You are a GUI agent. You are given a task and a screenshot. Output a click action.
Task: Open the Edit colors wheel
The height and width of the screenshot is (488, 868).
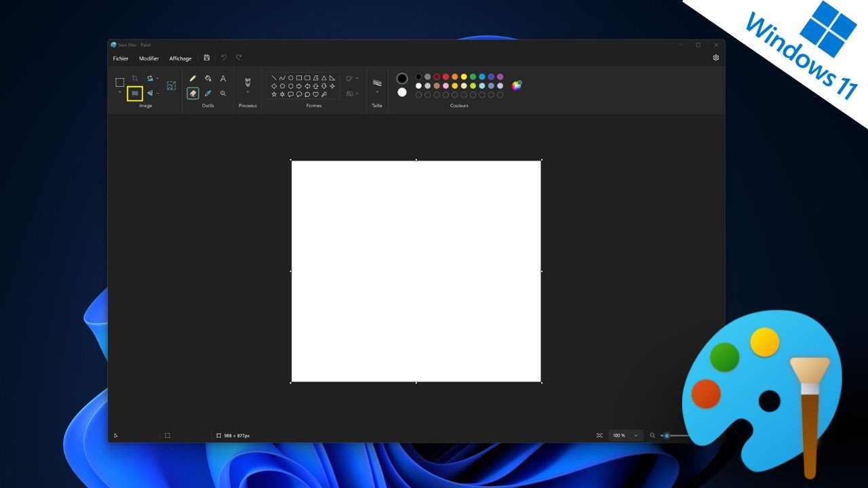click(516, 85)
